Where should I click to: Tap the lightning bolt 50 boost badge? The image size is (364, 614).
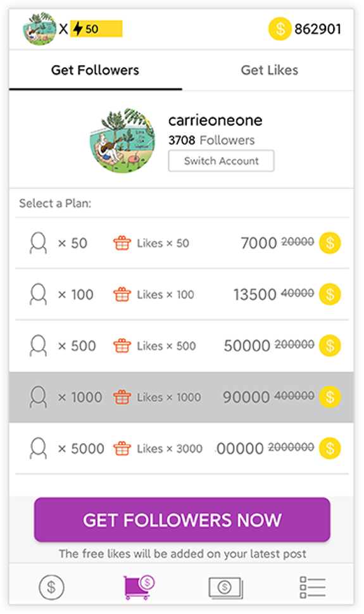(x=96, y=29)
